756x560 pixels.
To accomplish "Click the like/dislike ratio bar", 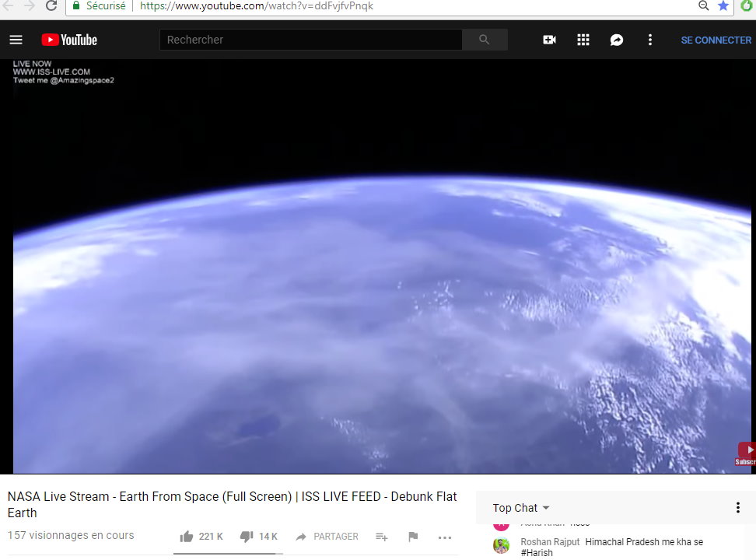I will click(228, 554).
